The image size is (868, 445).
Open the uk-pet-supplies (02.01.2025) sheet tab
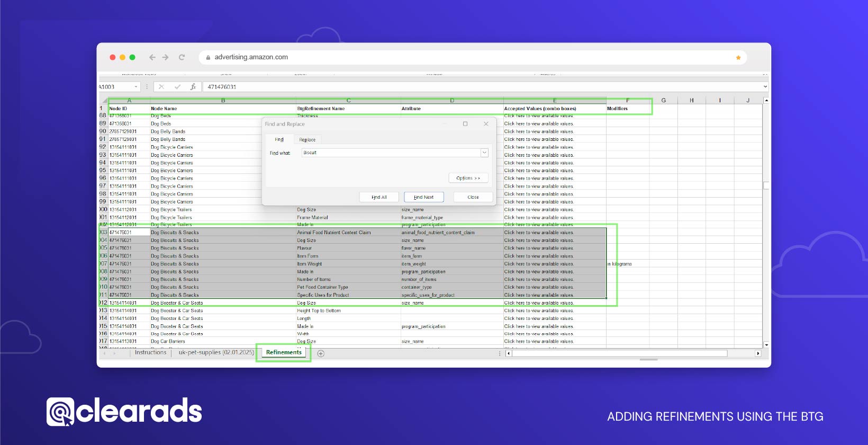click(216, 352)
